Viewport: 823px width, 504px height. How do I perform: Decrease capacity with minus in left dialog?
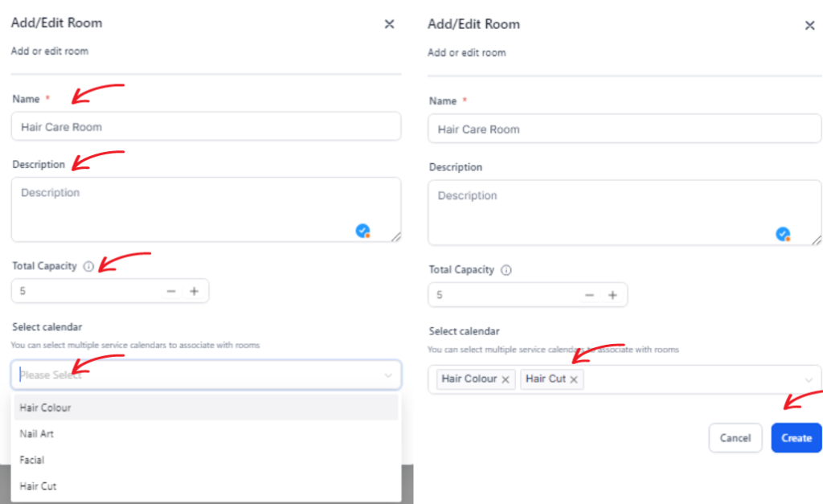point(171,291)
